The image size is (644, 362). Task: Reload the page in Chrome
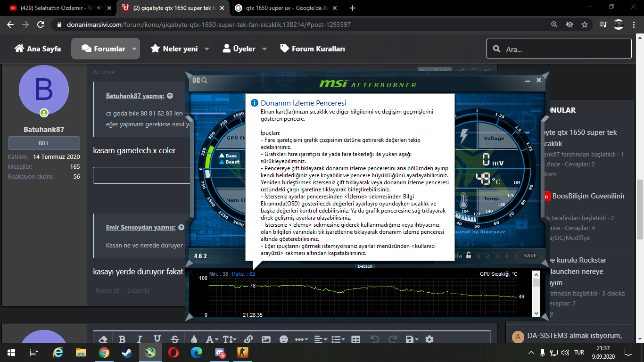[x=41, y=25]
